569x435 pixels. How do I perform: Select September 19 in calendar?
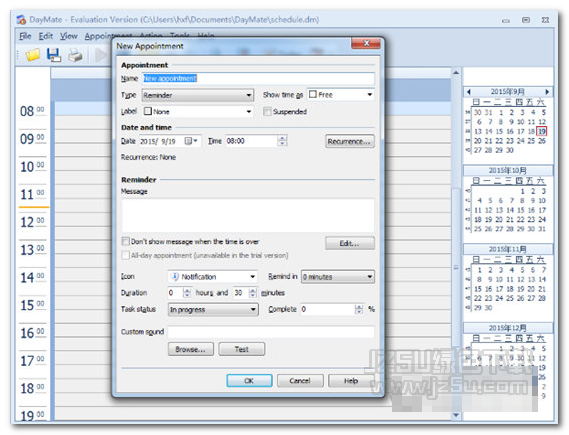coord(542,131)
